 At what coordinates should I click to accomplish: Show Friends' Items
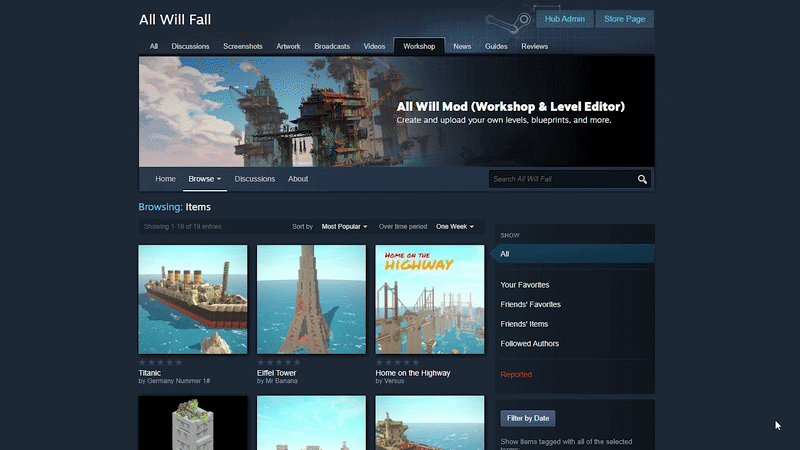524,324
